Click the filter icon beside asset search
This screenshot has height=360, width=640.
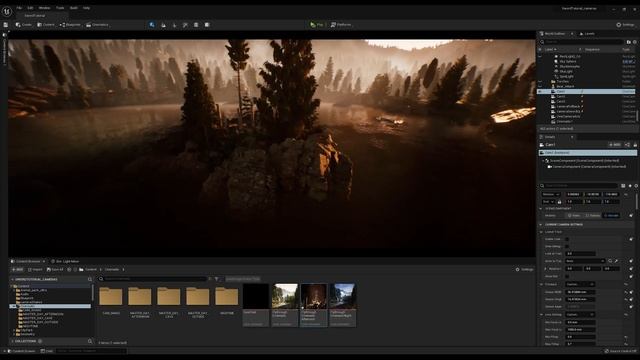coord(217,279)
